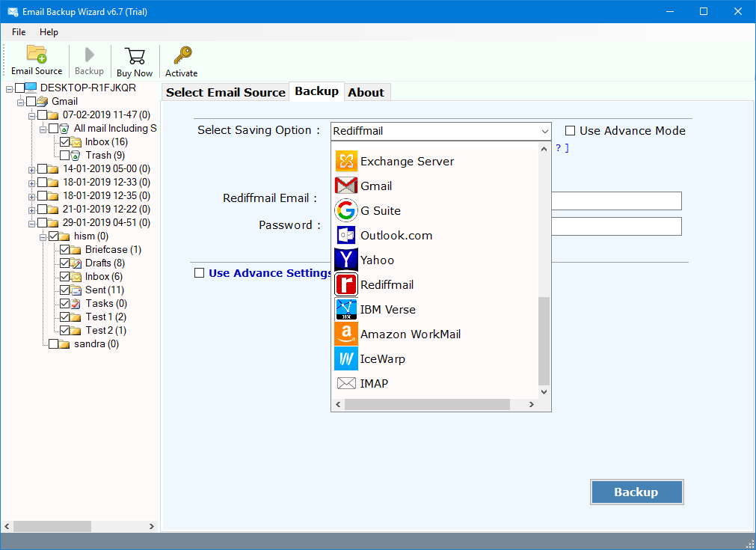This screenshot has height=550, width=756.
Task: Open the Buy Now shopping cart
Action: 135,55
